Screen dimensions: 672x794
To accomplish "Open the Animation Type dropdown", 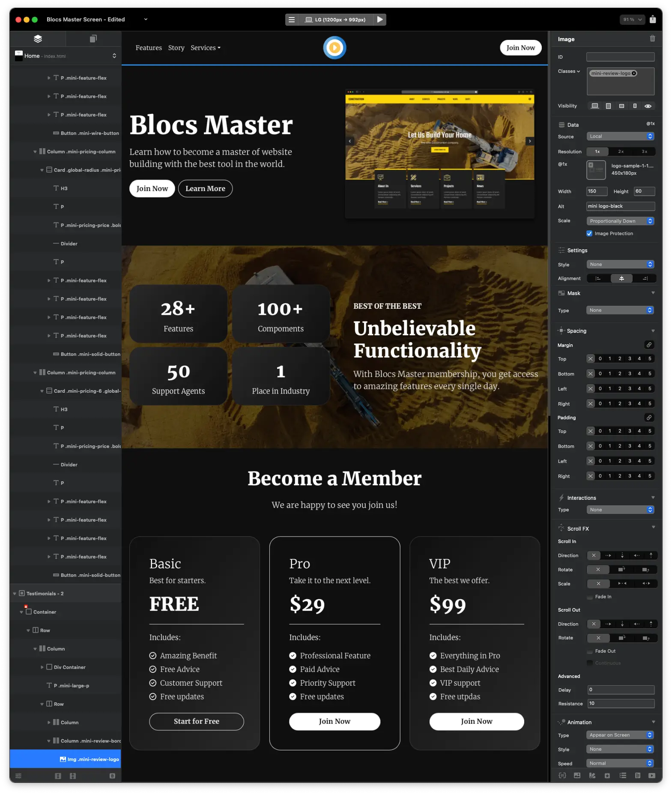I will (620, 735).
